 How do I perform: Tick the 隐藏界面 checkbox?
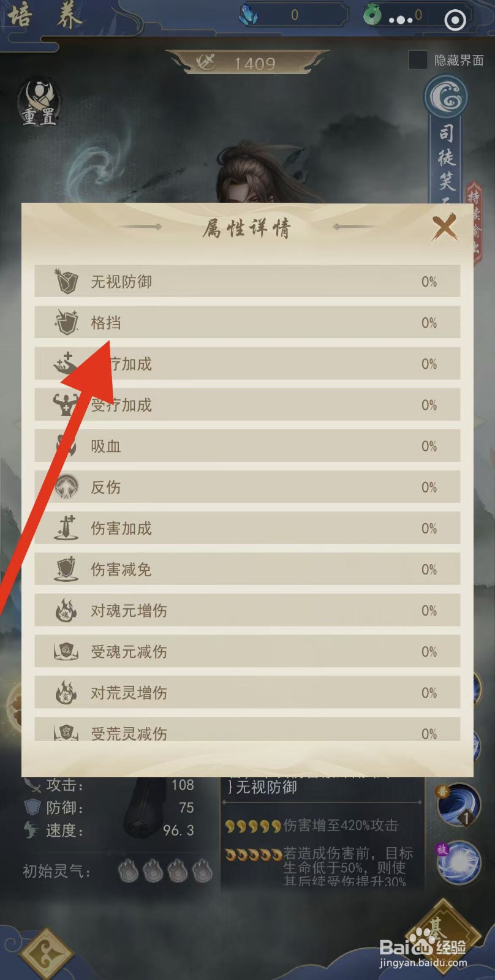[418, 60]
